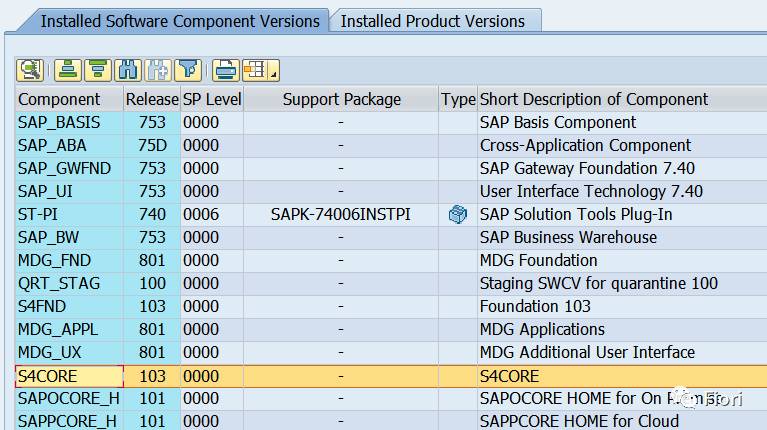Sort the list in ascending order

tap(68, 70)
